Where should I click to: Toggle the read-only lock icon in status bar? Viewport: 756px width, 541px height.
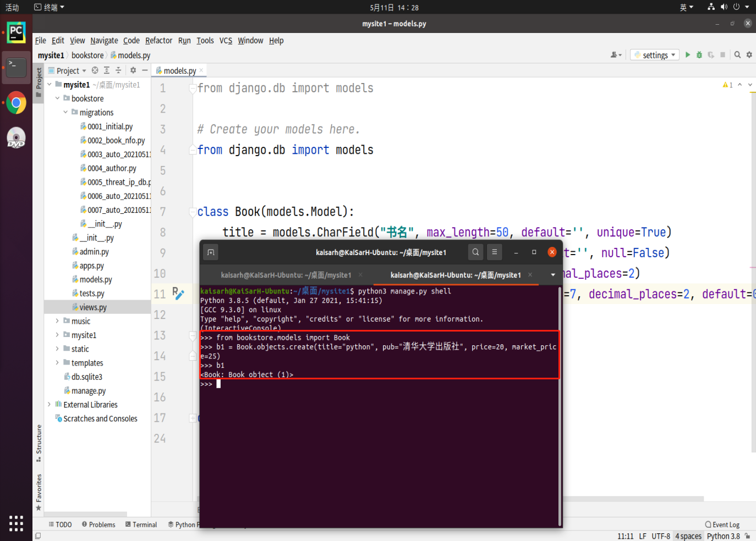(747, 536)
